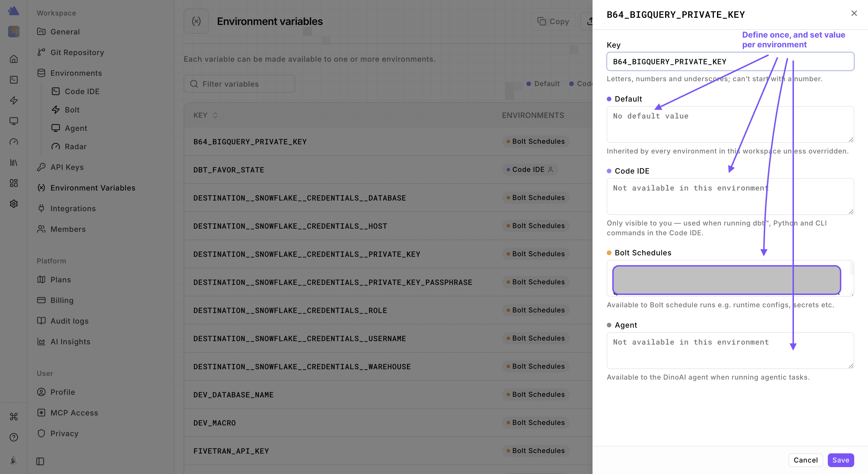
Task: Open the help question mark icon
Action: pos(14,437)
